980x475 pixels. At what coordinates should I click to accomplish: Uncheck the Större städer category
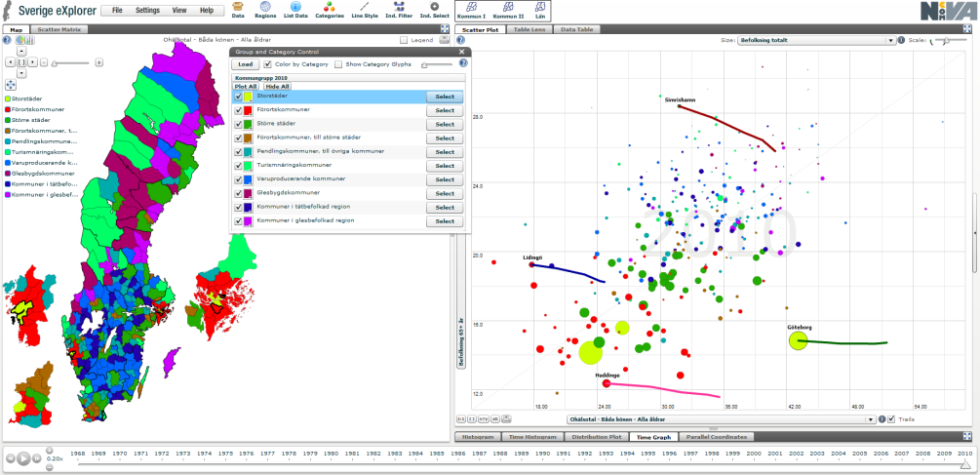[238, 125]
